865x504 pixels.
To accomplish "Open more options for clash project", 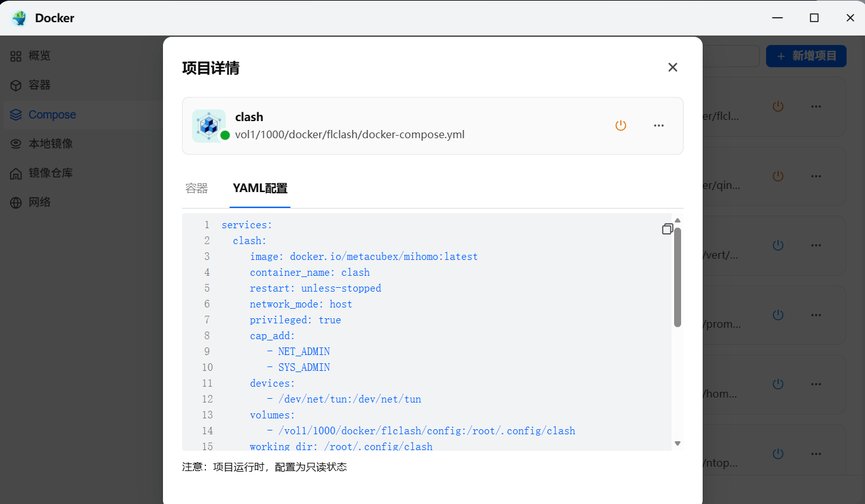I will pos(659,126).
